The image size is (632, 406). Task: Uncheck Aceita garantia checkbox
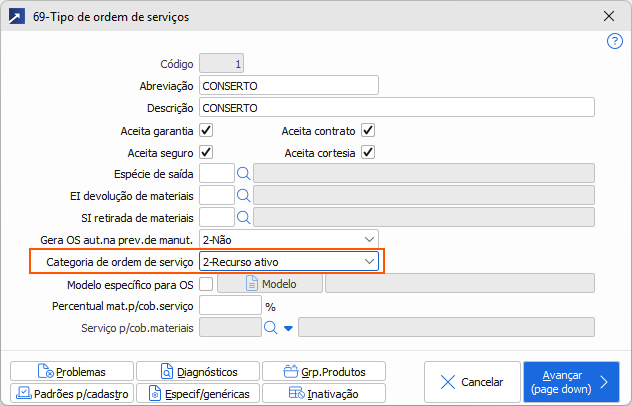click(x=206, y=131)
